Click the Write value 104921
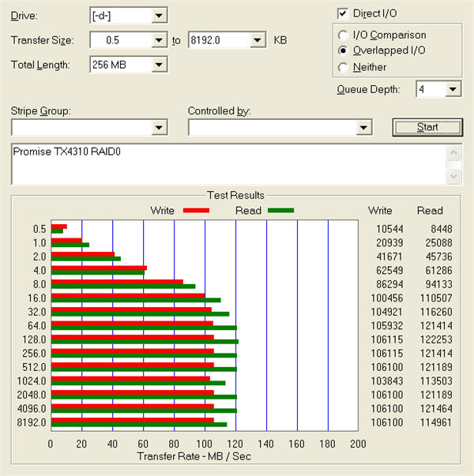 [387, 312]
